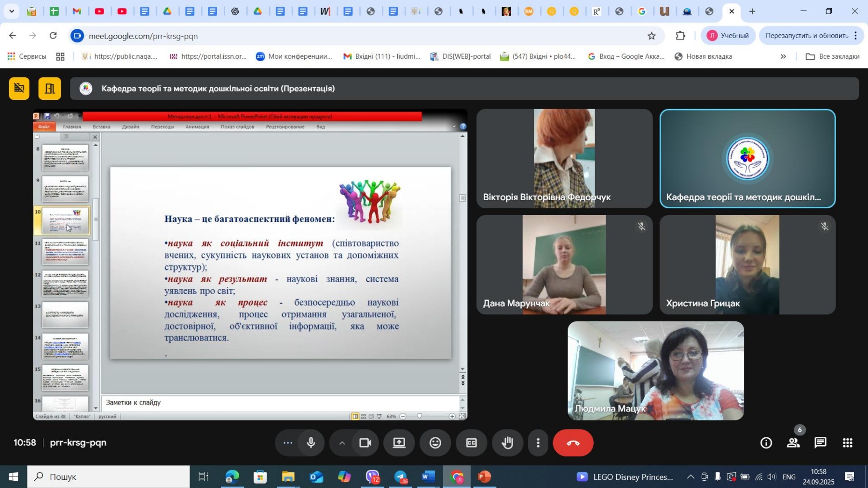The image size is (868, 488).
Task: Open the participants list
Action: (793, 443)
